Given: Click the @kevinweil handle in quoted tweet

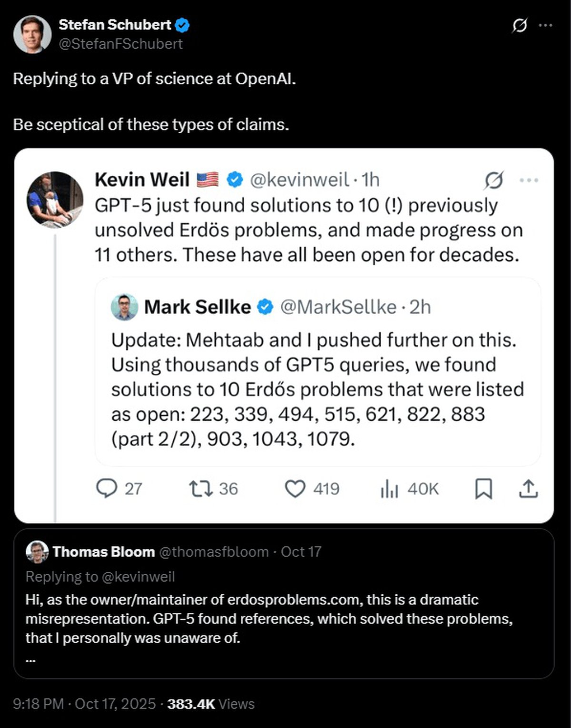Looking at the screenshot, I should point(299,180).
